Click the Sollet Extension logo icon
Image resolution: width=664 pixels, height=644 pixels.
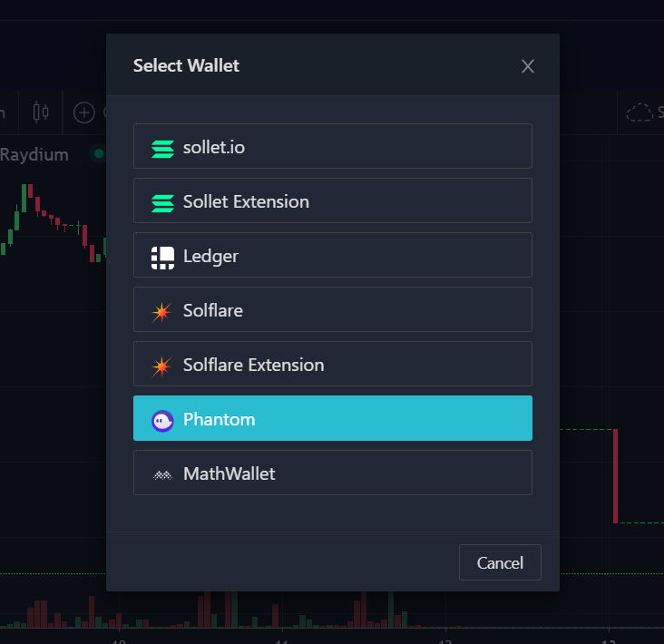pyautogui.click(x=162, y=202)
